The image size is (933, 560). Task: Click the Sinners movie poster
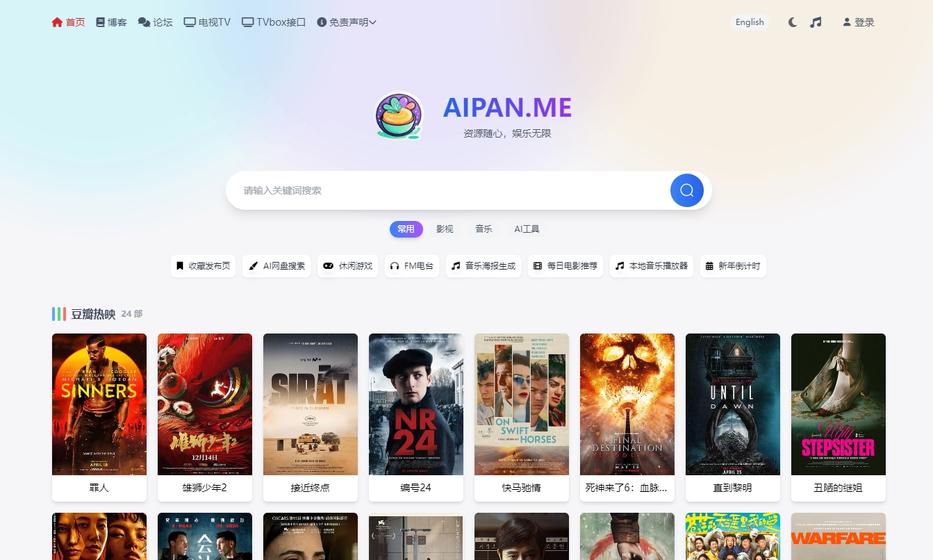[99, 404]
